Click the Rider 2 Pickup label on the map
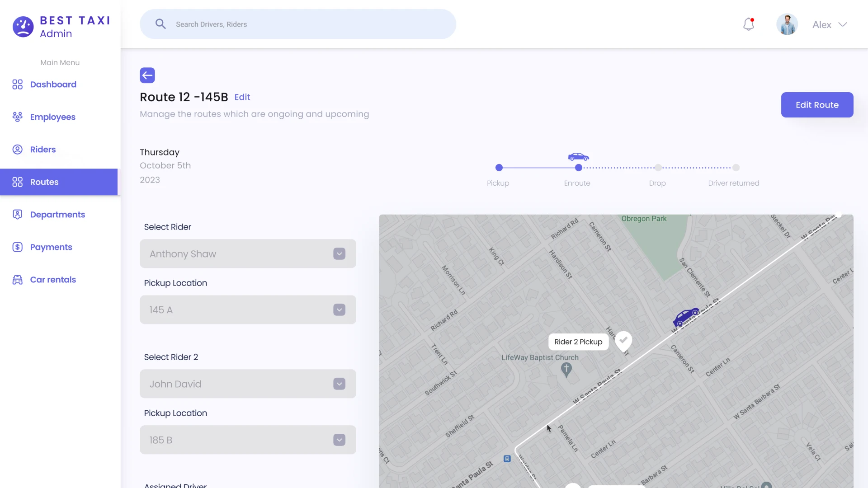Image resolution: width=868 pixels, height=488 pixels. (x=578, y=342)
